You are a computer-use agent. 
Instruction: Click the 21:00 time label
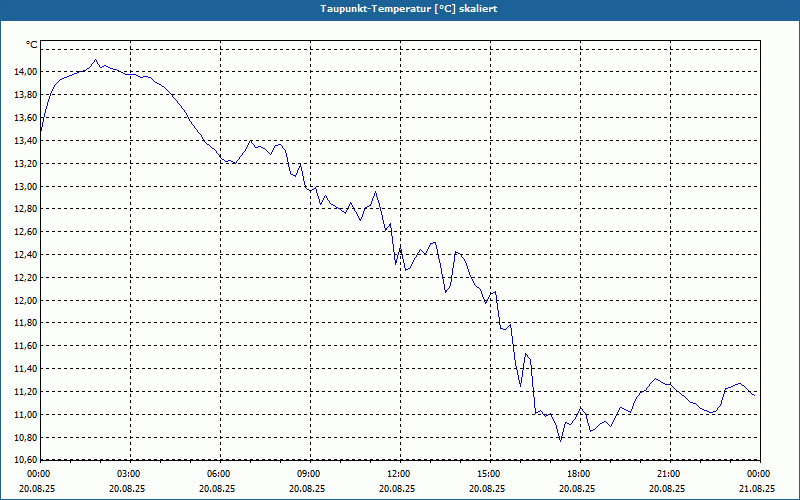pos(670,474)
